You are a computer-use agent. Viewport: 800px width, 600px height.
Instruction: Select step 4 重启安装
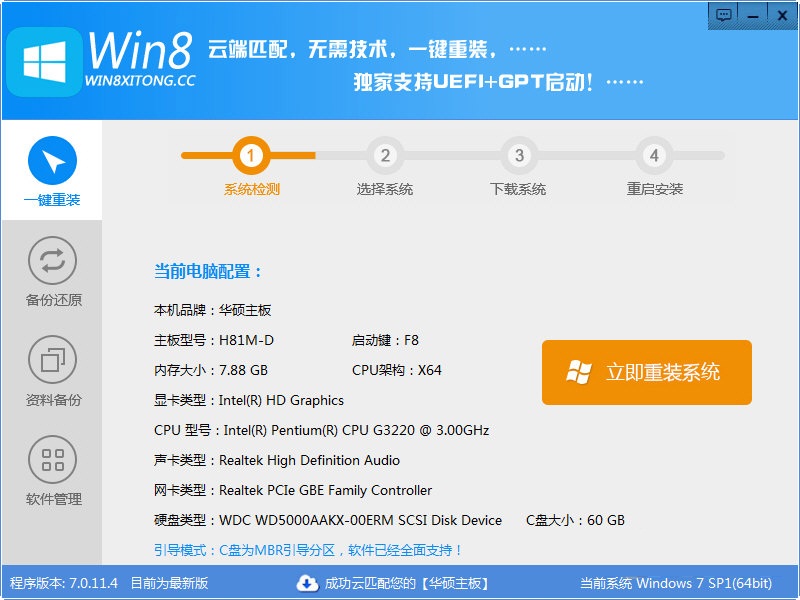coord(654,157)
